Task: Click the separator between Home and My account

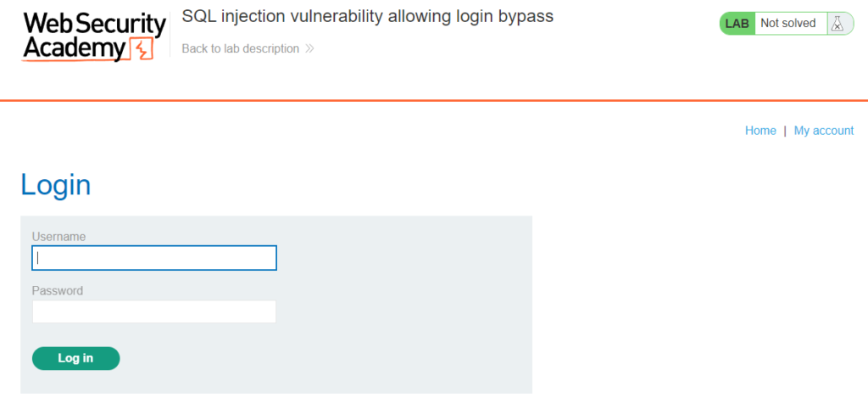Action: click(785, 131)
